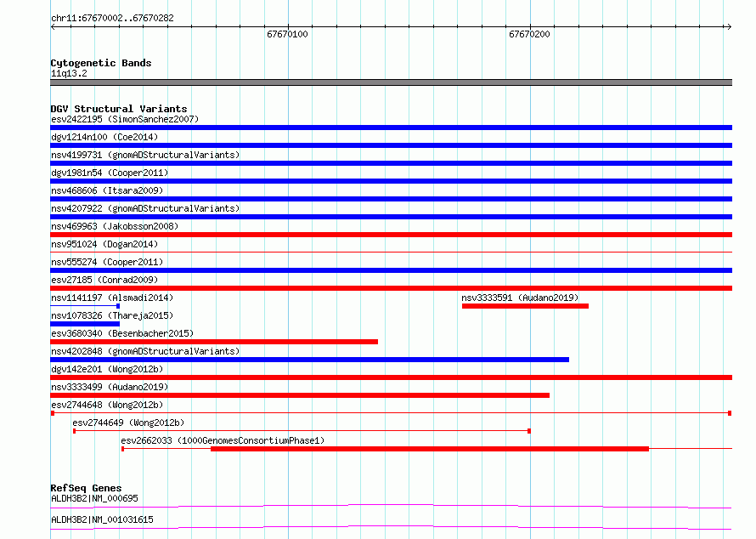This screenshot has height=539, width=756.
Task: Select the ALDH3B2|NM_001031615 gene label
Action: (x=102, y=519)
